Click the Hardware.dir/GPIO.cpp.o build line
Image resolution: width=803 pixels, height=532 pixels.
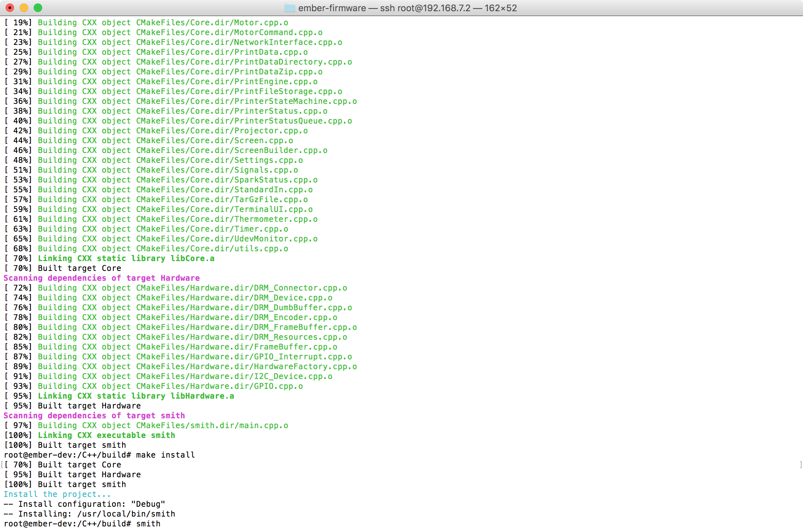pos(153,386)
